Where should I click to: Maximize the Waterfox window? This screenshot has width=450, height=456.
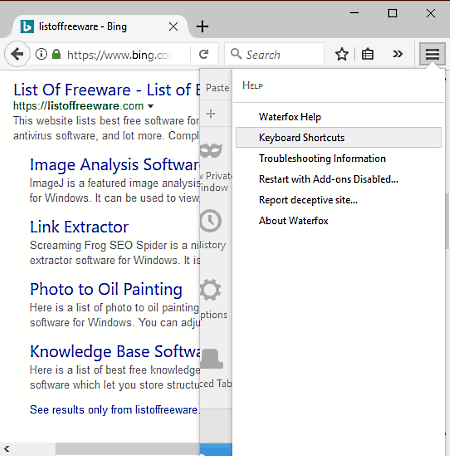point(392,13)
